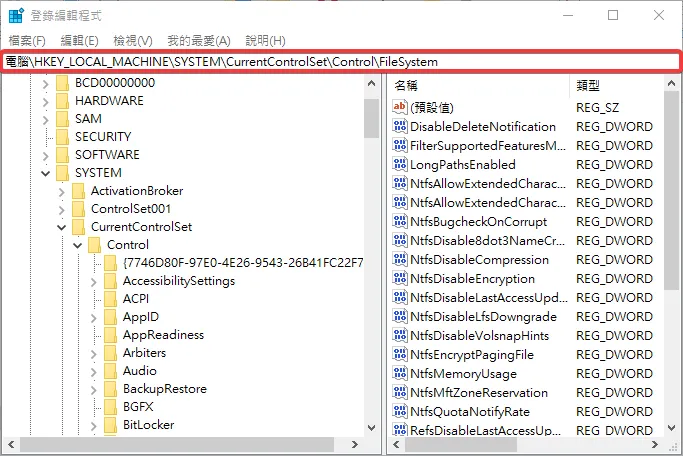Viewport: 683px width, 456px height.
Task: Open the 檔案(F) menu
Action: [27, 41]
